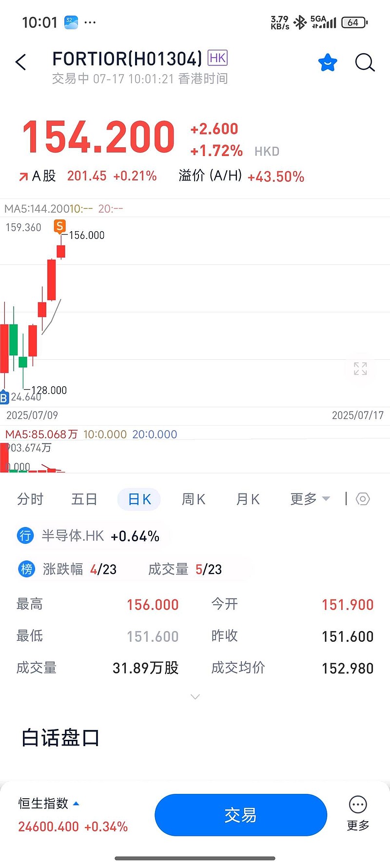Open stock search magnifier icon
The height and width of the screenshot is (868, 390).
365,62
